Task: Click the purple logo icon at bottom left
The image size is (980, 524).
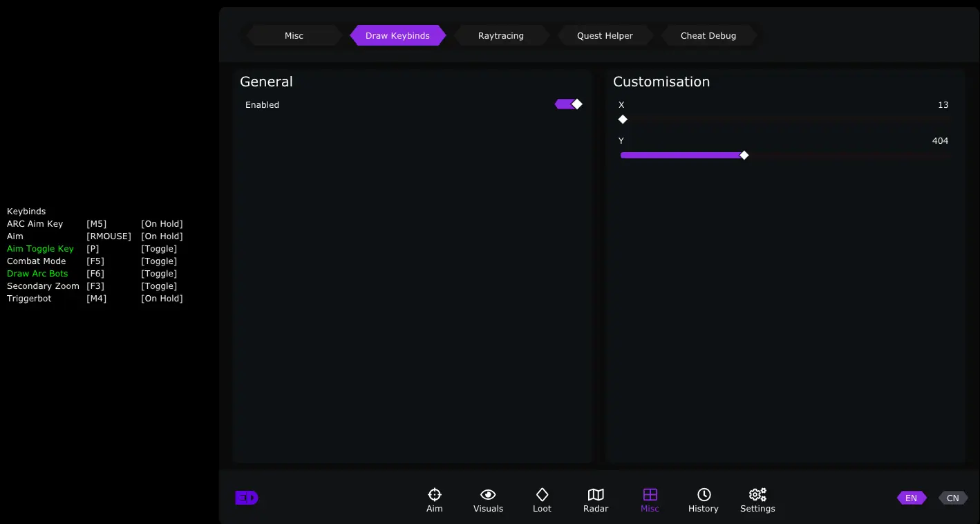Action: pos(246,498)
